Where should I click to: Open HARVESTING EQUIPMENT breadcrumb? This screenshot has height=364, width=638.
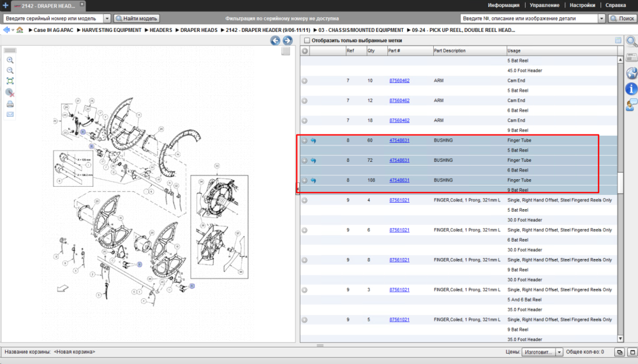click(x=112, y=30)
